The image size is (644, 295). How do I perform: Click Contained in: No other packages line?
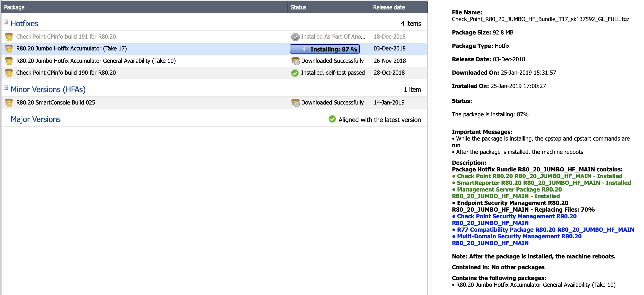[498, 267]
